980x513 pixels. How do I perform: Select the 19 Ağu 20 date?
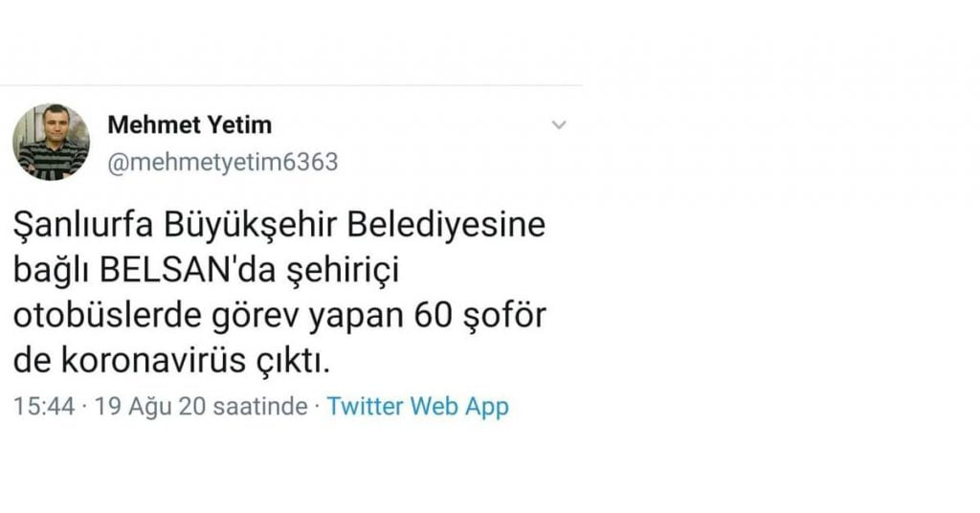coord(150,406)
